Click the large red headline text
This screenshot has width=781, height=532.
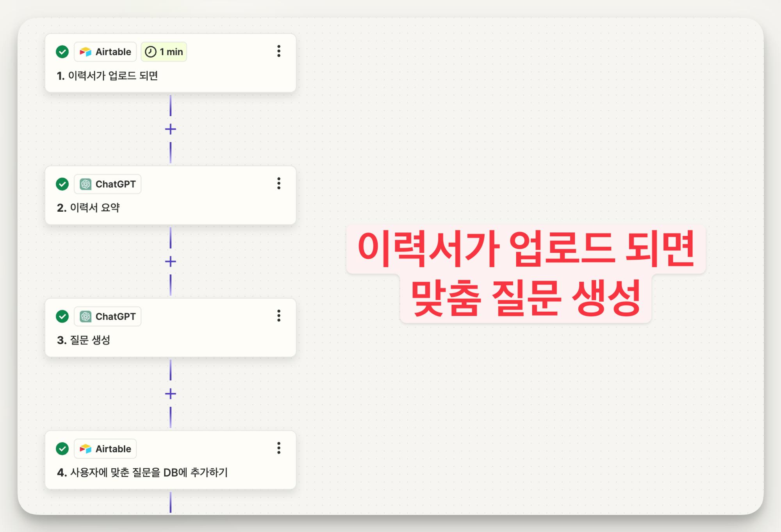click(x=526, y=273)
